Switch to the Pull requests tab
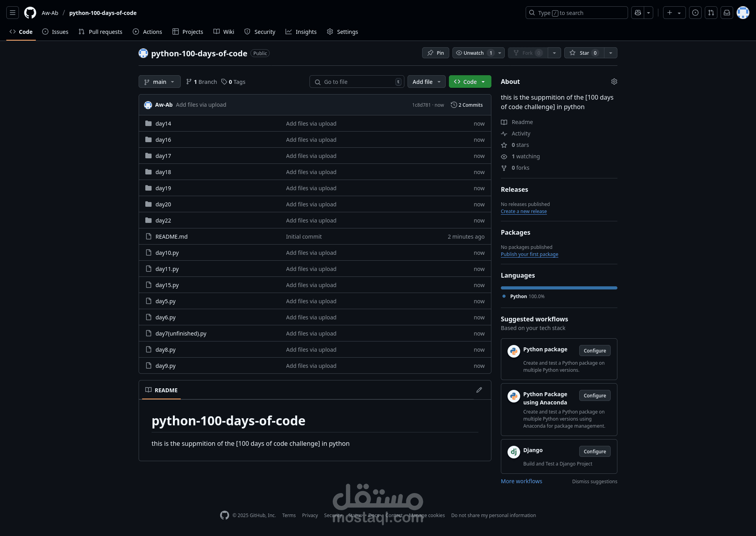This screenshot has height=536, width=756. [100, 32]
